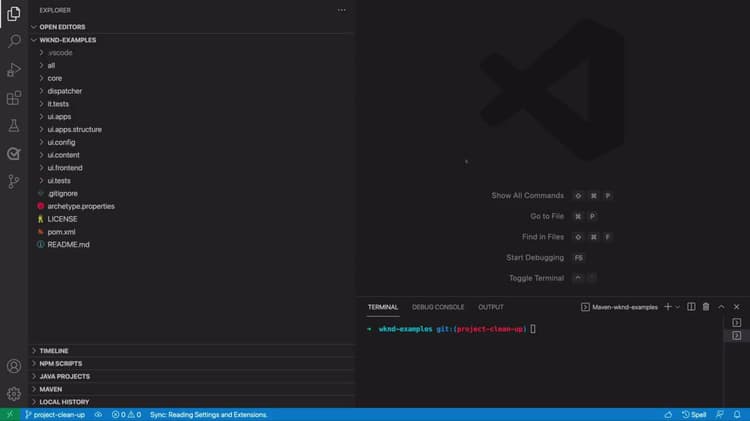
Task: Toggle the eye icon in status bar
Action: (x=98, y=415)
